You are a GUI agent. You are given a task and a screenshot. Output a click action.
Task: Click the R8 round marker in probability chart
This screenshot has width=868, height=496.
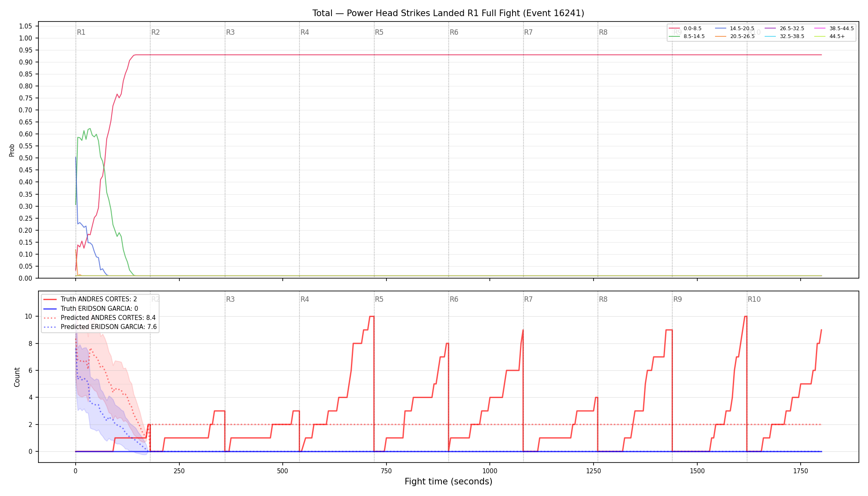click(x=603, y=32)
